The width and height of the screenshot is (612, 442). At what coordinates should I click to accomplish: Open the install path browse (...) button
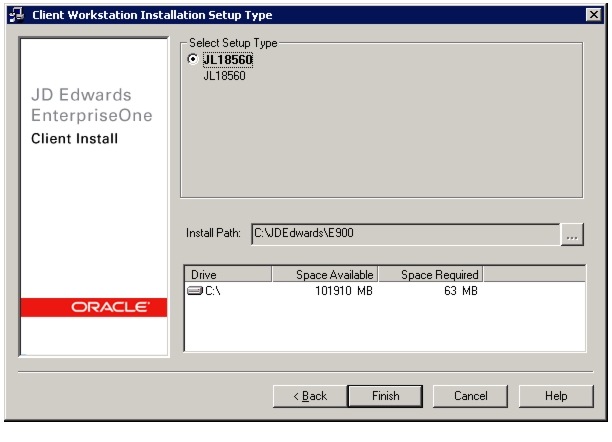coord(572,234)
